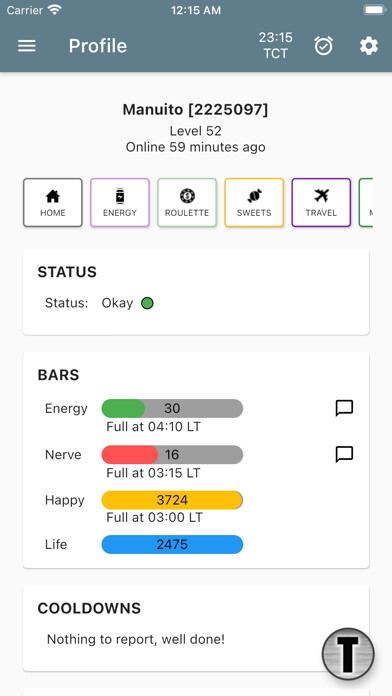Open the Travel airplane shortcut tile
Viewport: 392px width, 696px height.
pos(321,202)
